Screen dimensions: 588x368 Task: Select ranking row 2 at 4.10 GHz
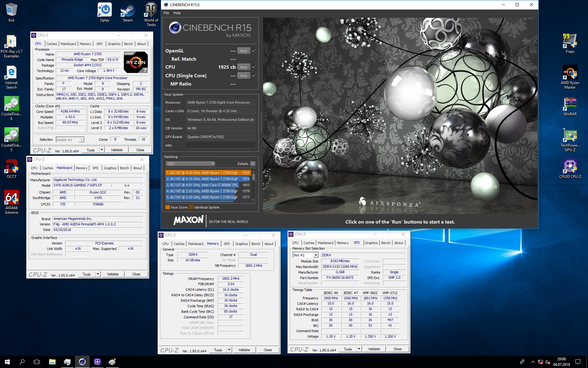pyautogui.click(x=208, y=179)
